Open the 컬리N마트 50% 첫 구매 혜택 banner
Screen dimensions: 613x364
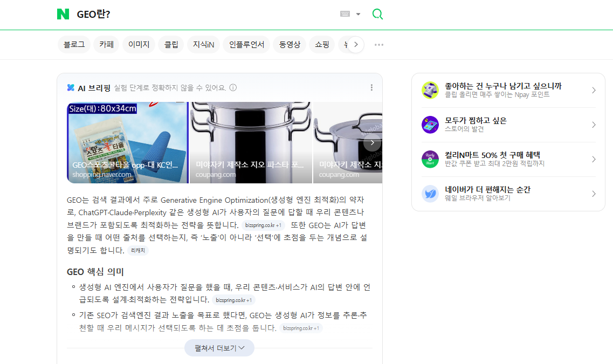click(508, 159)
